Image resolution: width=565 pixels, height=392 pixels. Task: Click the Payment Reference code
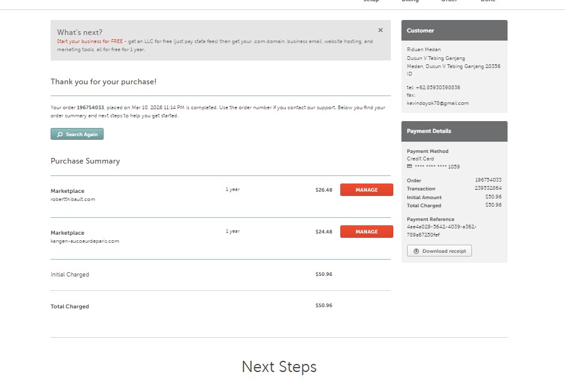pyautogui.click(x=441, y=230)
